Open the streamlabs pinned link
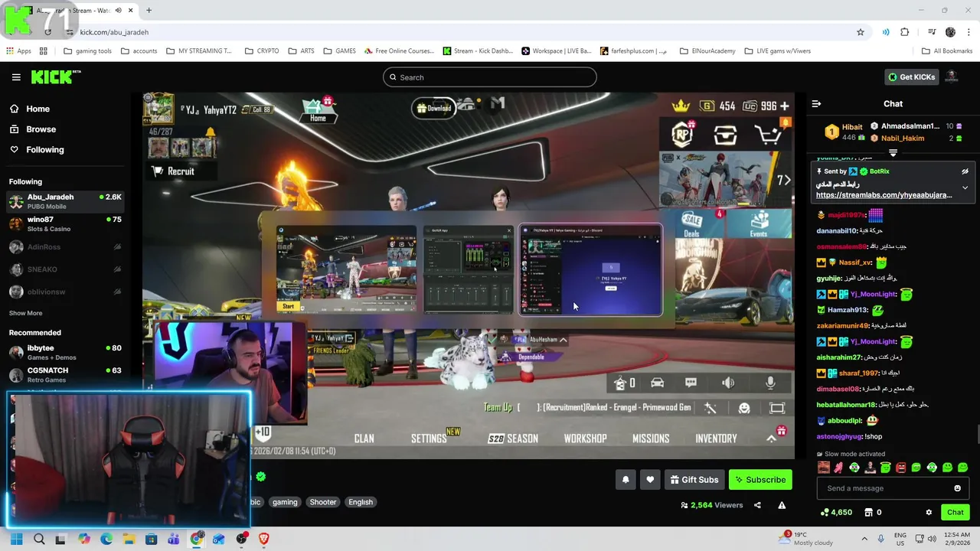Screen dimensions: 980x551 [x=884, y=195]
